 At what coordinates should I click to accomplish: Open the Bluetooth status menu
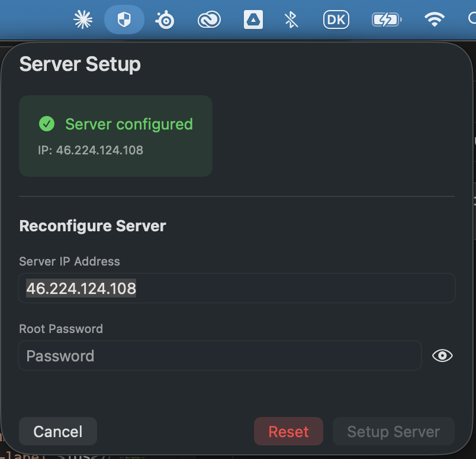[x=291, y=19]
